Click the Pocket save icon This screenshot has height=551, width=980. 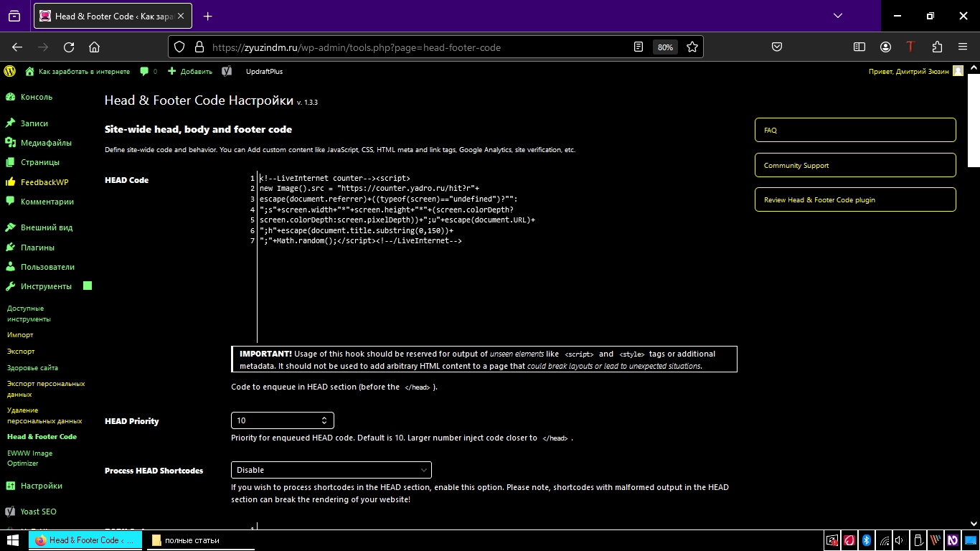tap(777, 47)
